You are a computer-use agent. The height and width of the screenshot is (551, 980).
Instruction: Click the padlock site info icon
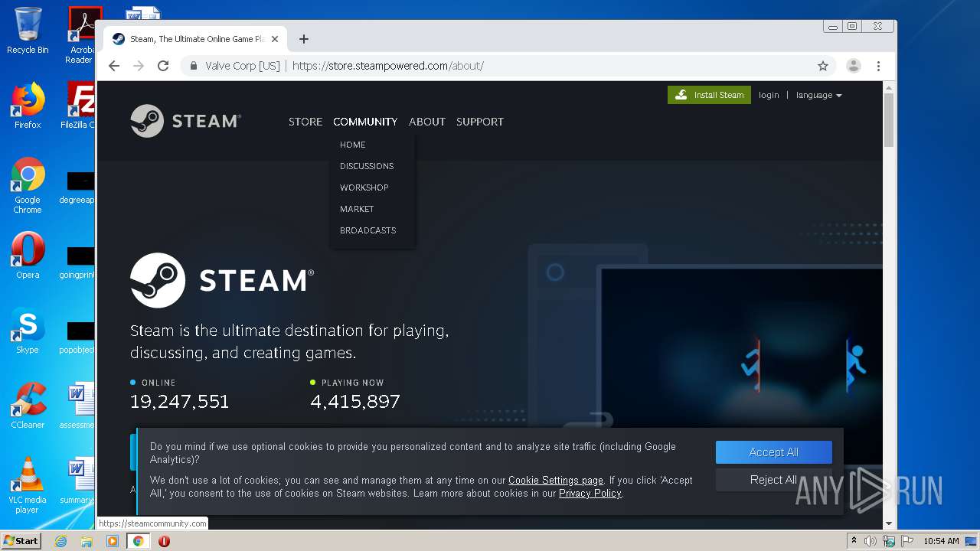(194, 66)
